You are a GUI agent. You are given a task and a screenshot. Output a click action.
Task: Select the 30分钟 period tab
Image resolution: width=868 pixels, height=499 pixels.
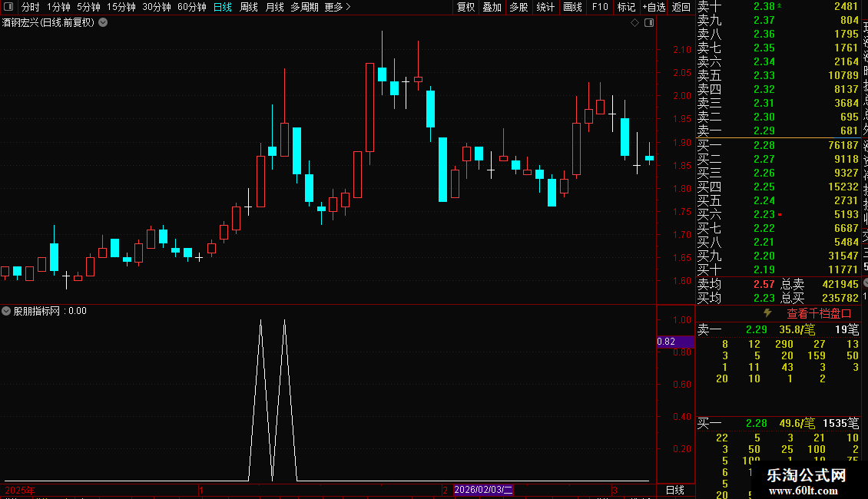pyautogui.click(x=157, y=7)
